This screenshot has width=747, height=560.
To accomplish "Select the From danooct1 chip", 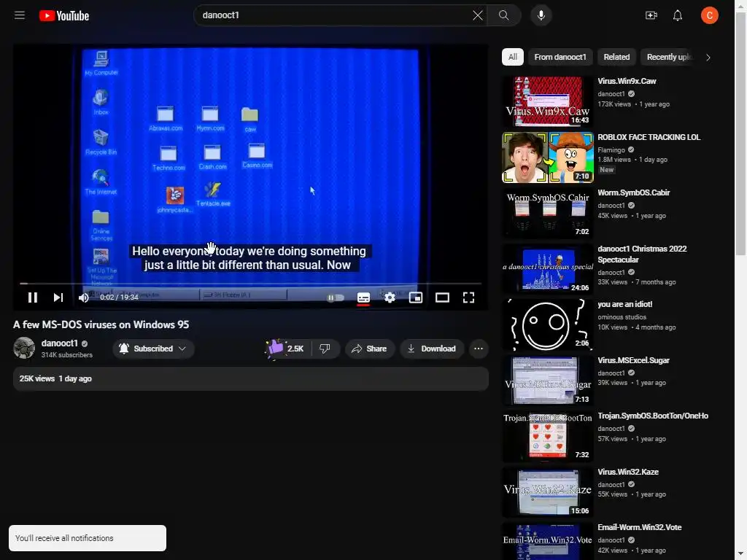I will coord(560,57).
